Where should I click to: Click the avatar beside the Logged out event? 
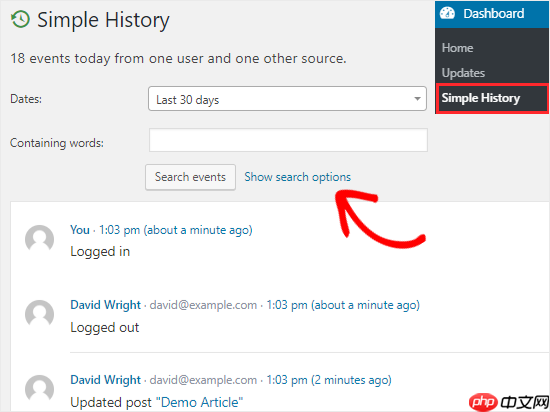39,314
